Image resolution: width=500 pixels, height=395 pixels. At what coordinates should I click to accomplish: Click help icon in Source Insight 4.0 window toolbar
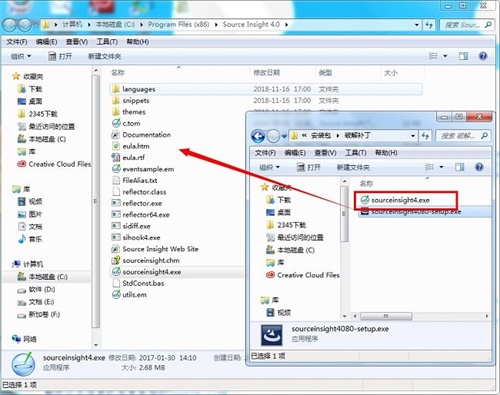[483, 56]
